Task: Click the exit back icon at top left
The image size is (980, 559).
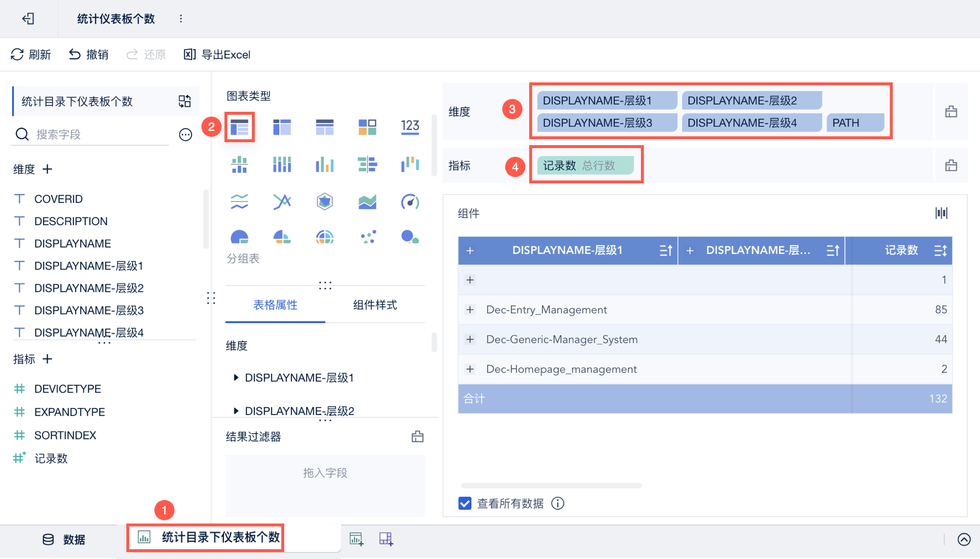Action: click(28, 19)
